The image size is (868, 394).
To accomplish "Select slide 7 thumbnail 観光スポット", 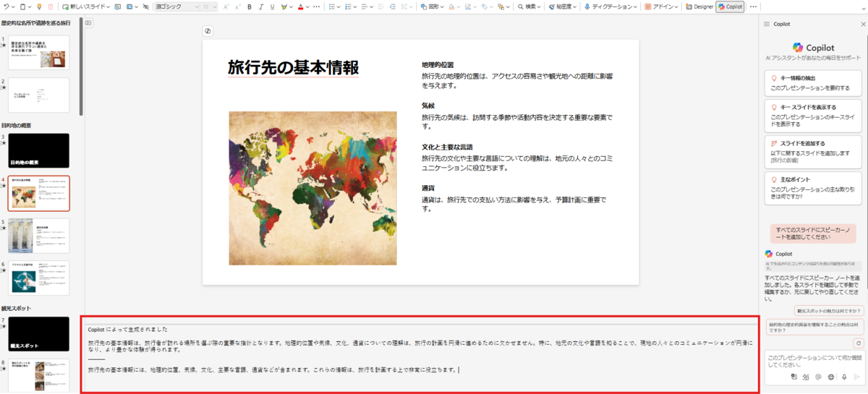I will pos(39,334).
